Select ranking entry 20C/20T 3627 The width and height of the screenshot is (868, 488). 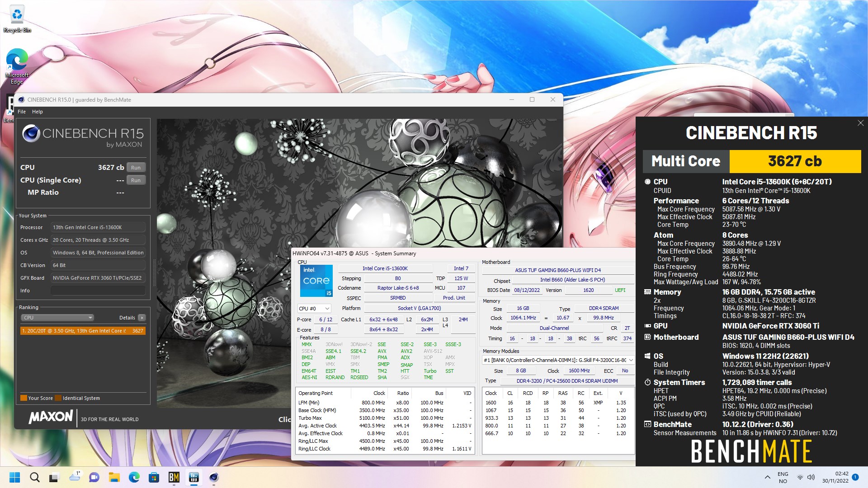coord(83,331)
